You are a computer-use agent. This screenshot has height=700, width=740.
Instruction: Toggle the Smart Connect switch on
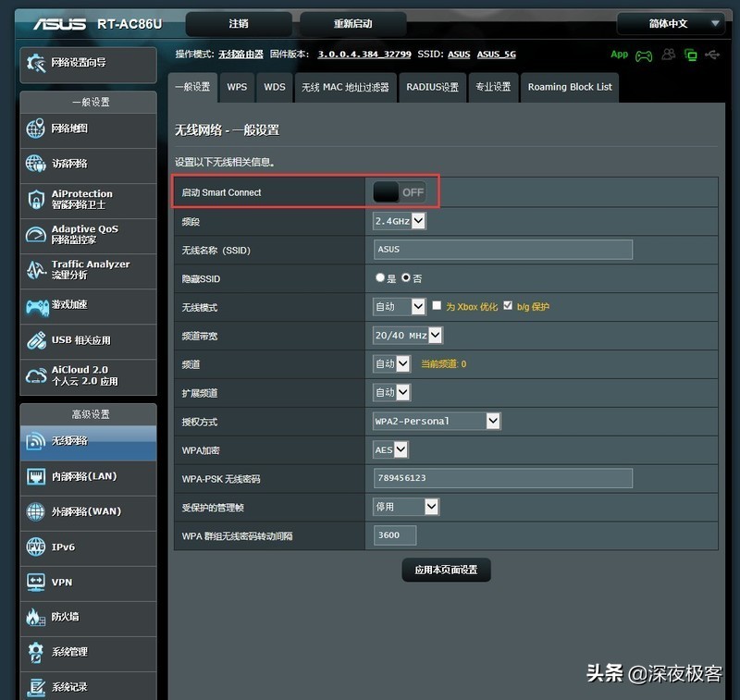400,192
